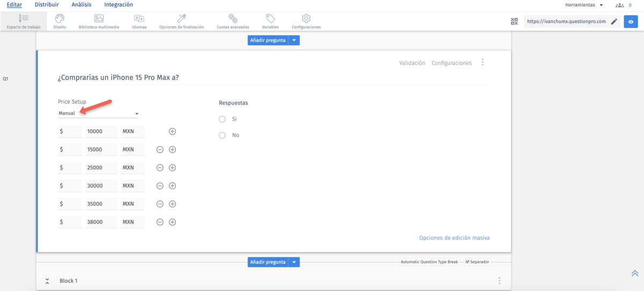Collapse Block 1 with expander arrows
Viewport: 644px width, 291px height.
(x=47, y=281)
